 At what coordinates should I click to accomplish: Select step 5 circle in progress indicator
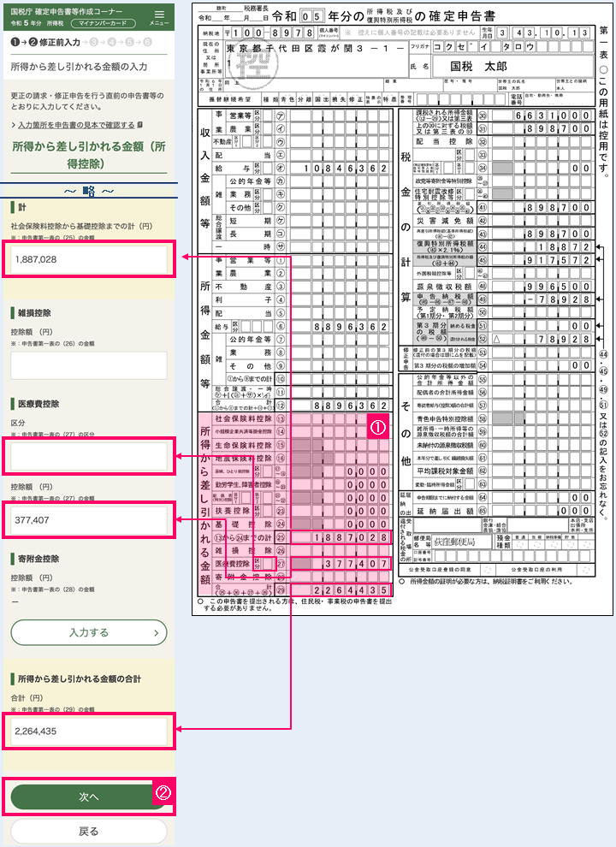[x=130, y=42]
